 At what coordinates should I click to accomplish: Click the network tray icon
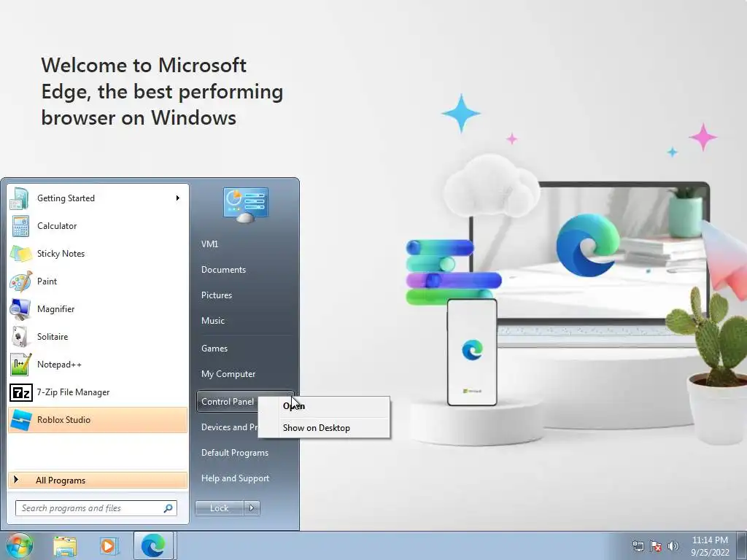click(x=638, y=546)
